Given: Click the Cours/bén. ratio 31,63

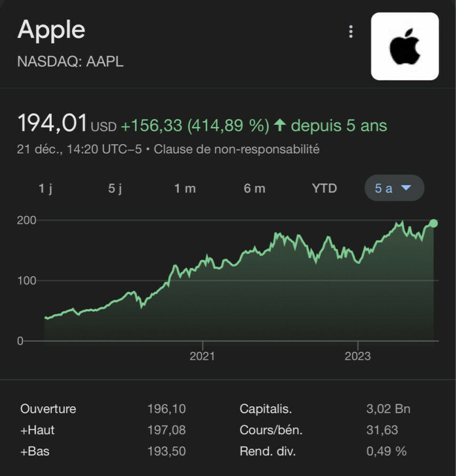Looking at the screenshot, I should click(382, 430).
